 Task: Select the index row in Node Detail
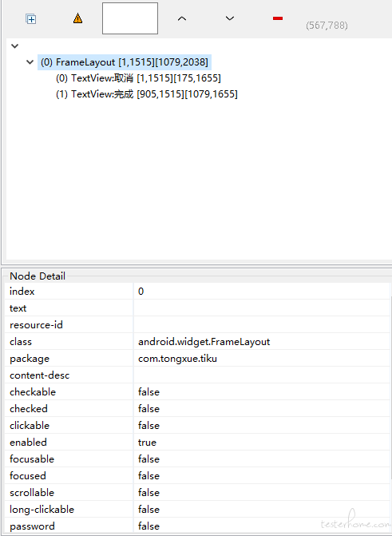coord(197,292)
